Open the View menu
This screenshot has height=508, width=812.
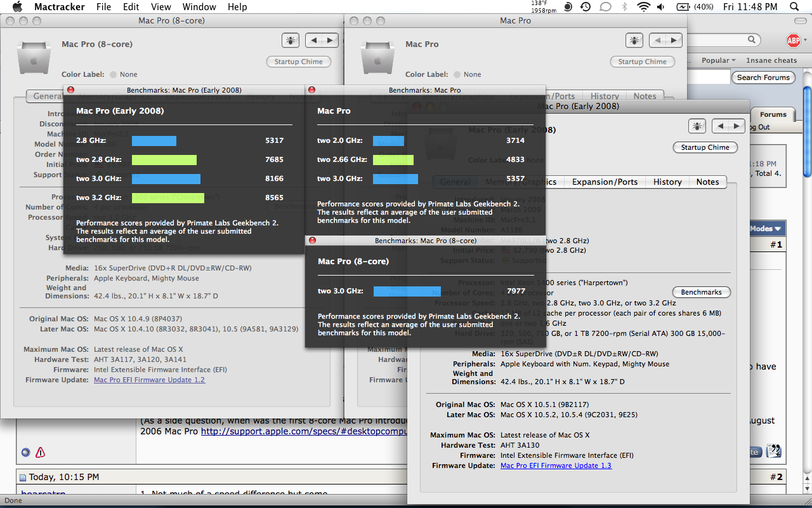point(161,6)
